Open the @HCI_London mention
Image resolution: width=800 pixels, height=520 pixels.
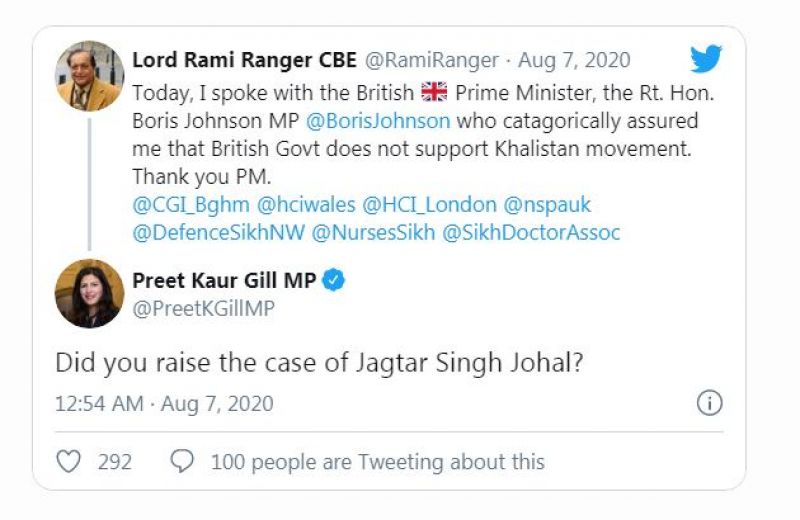429,205
